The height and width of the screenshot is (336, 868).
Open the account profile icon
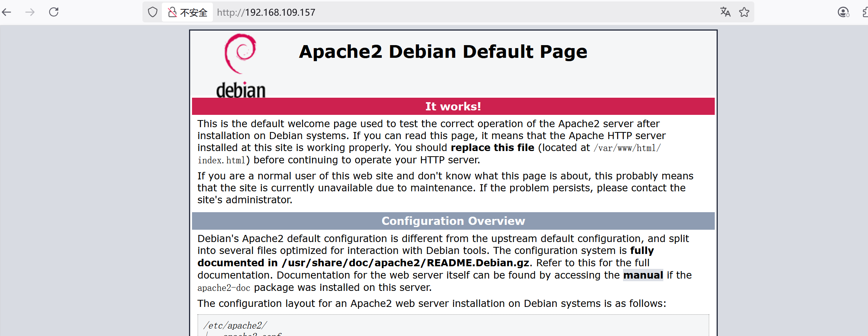pos(843,12)
